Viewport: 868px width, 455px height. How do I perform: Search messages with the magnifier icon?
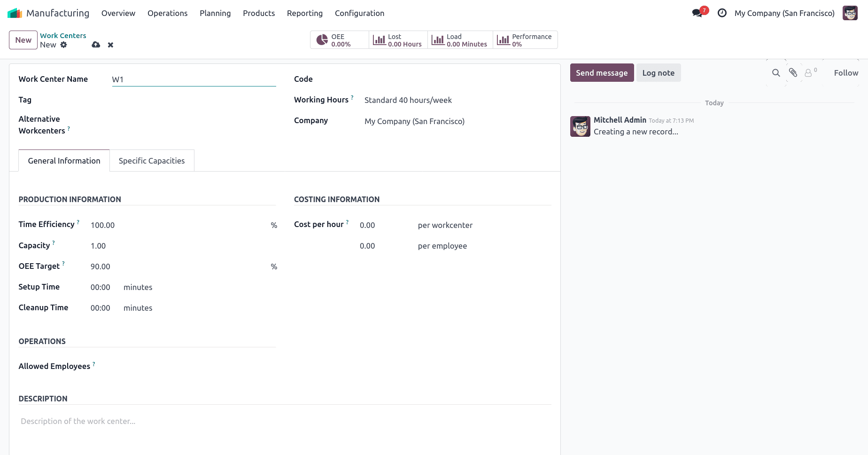click(775, 73)
